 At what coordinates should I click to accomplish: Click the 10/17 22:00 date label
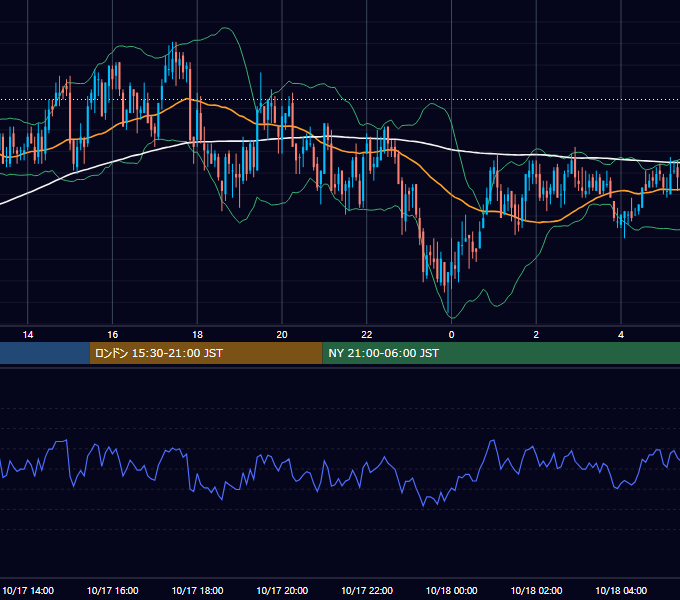tap(367, 590)
